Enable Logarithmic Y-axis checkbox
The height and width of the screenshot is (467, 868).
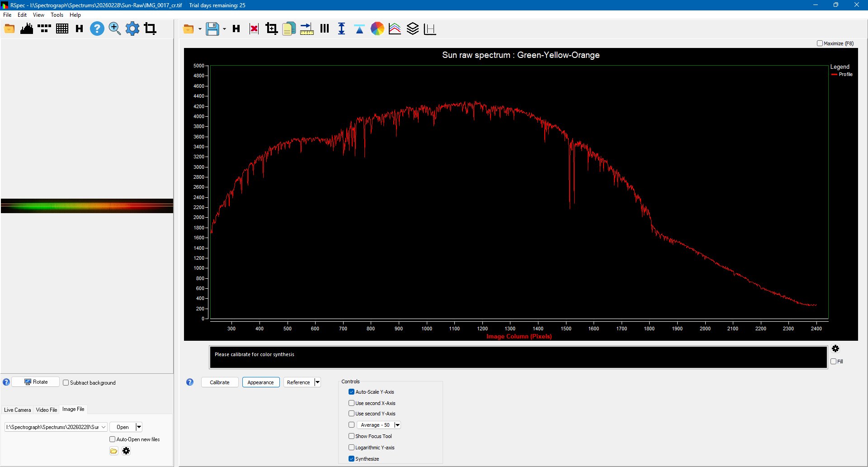351,448
